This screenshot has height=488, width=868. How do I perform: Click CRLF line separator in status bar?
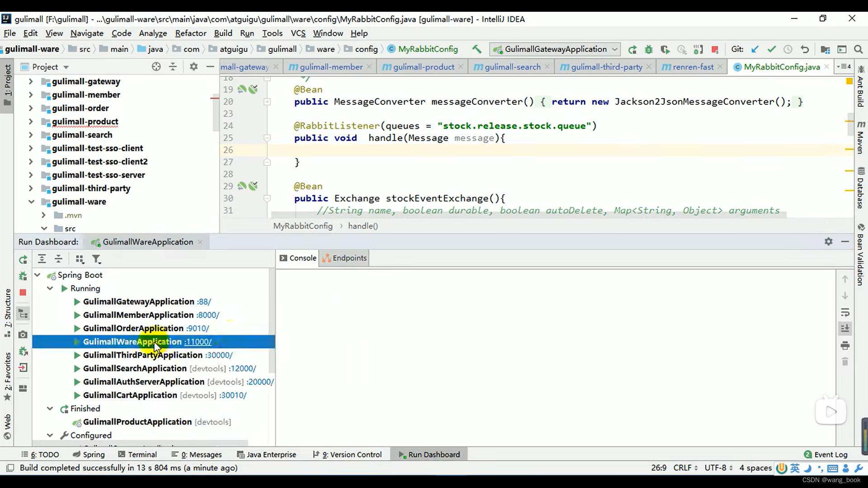point(685,468)
